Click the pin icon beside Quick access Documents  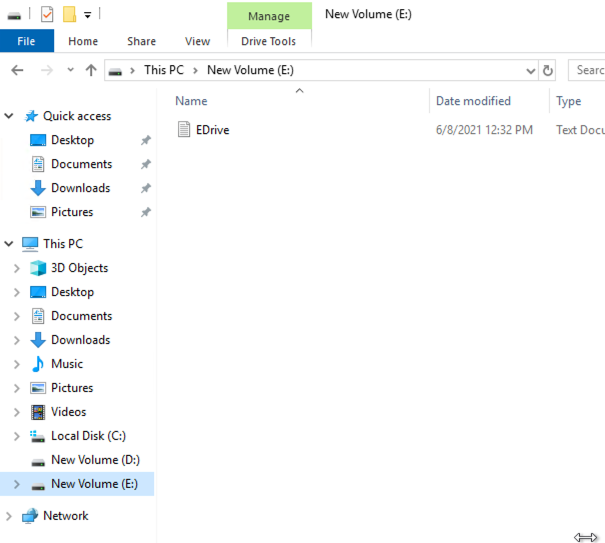point(145,164)
